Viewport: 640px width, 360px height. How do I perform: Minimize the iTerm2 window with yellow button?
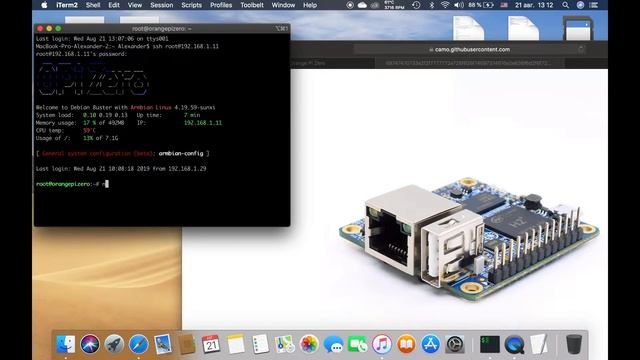(x=49, y=29)
